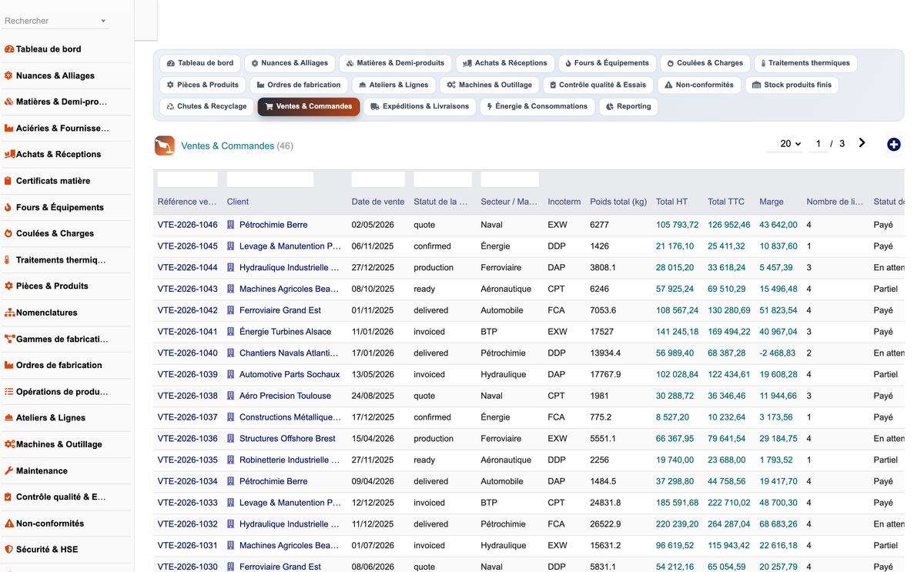
Task: Sort by the Total HT column header
Action: tap(671, 202)
